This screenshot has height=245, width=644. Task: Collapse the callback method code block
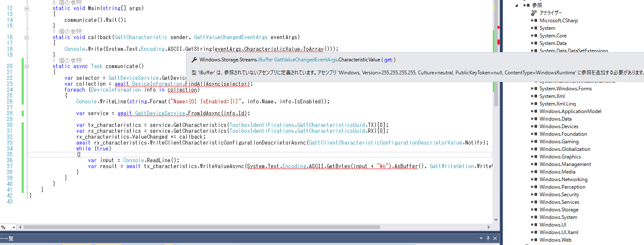[x=27, y=37]
